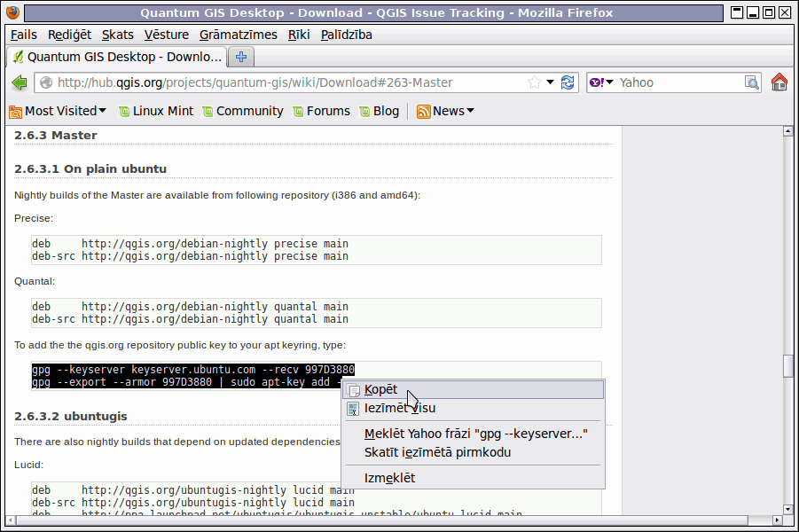Select Skatīt iezīmētā pirmkodu menu entry

[474, 452]
